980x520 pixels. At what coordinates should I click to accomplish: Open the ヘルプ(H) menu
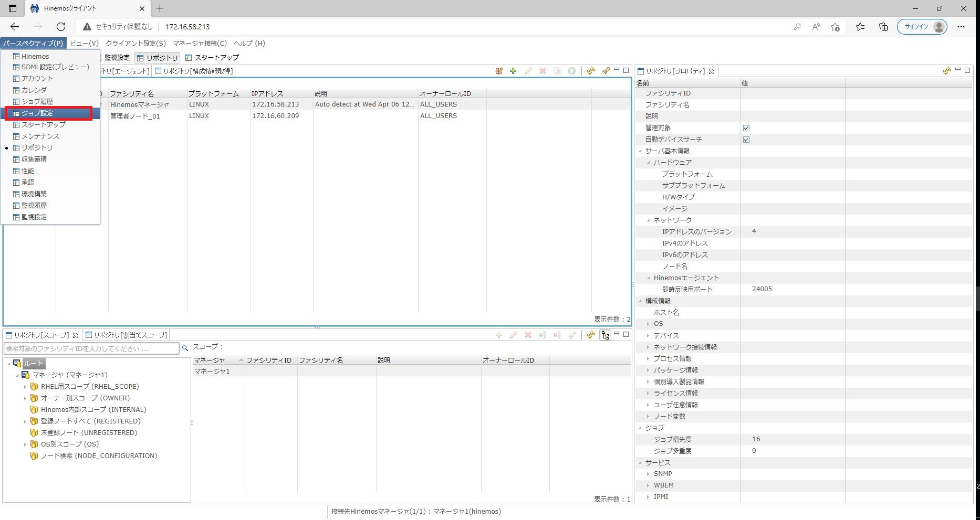click(x=249, y=44)
